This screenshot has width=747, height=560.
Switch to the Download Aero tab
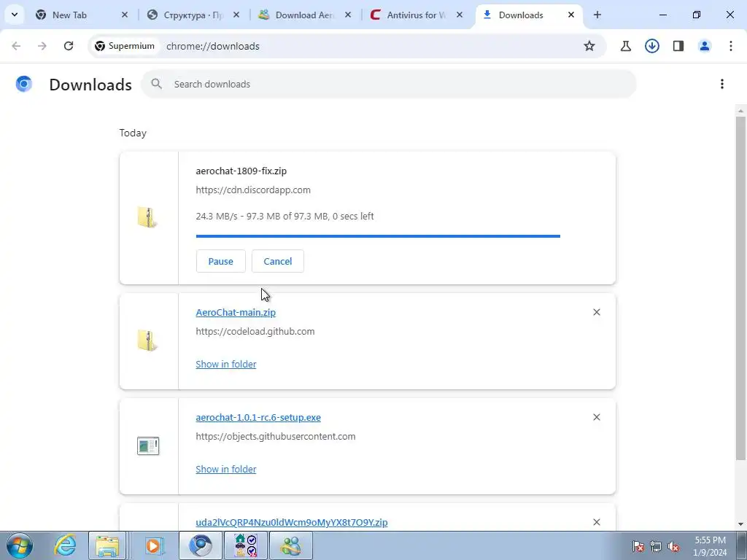click(304, 15)
